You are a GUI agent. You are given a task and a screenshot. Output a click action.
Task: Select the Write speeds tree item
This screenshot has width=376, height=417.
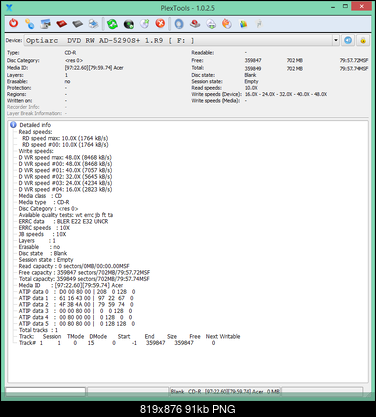click(x=36, y=151)
